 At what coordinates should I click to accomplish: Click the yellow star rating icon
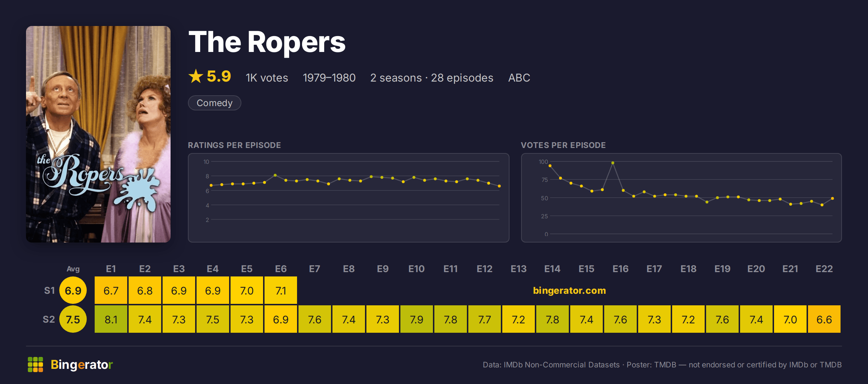196,76
